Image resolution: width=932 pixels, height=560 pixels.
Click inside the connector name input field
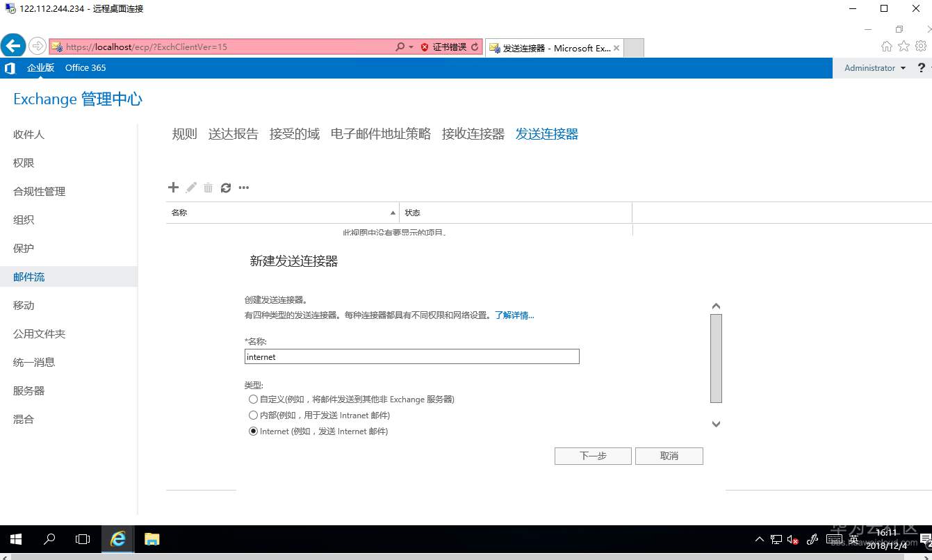click(411, 356)
